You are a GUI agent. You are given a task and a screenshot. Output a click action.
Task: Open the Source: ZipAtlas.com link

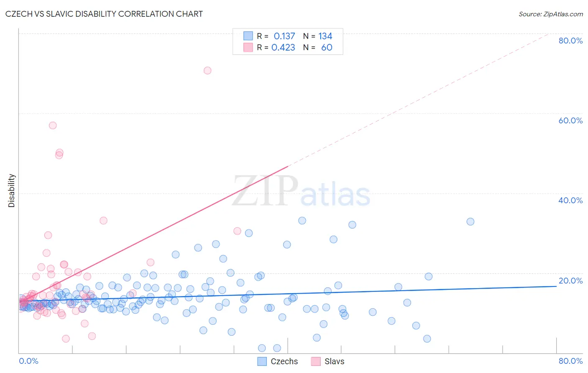click(x=551, y=14)
